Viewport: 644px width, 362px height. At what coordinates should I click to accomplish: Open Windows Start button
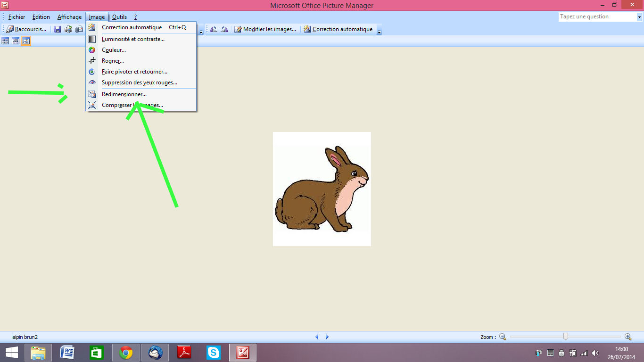[x=12, y=353]
